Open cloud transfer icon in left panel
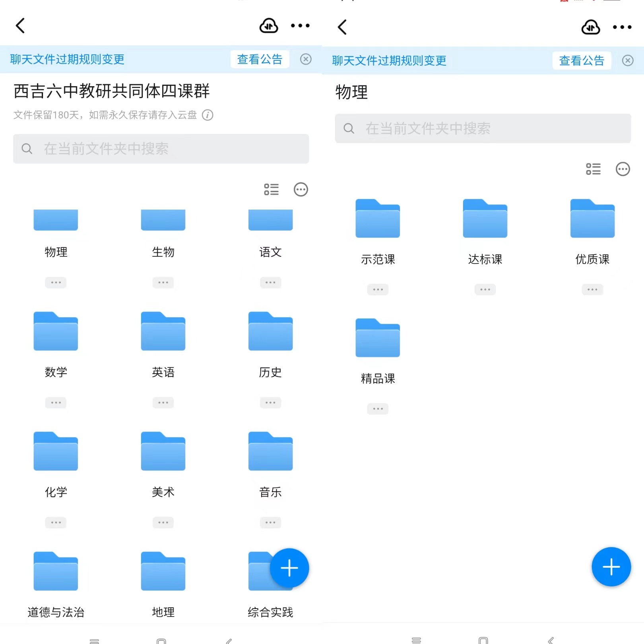 pos(269,26)
